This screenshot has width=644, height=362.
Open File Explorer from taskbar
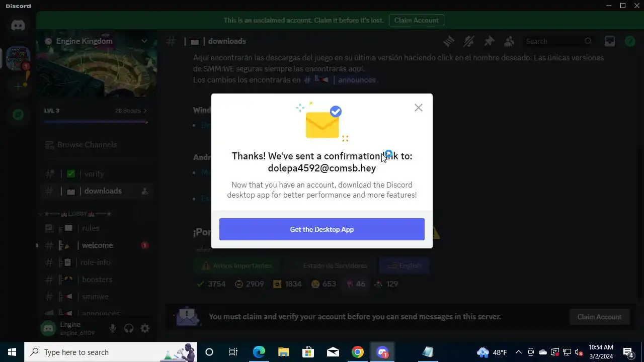[x=283, y=352]
